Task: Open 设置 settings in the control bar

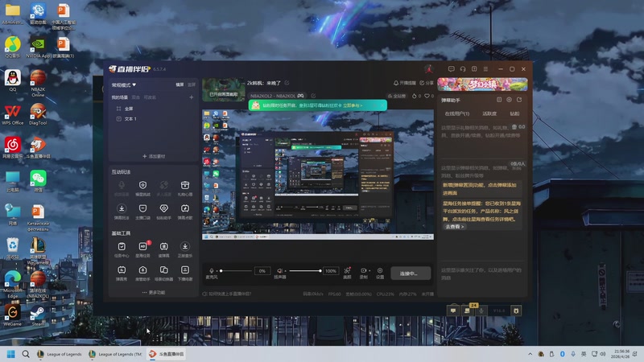Action: (x=380, y=273)
